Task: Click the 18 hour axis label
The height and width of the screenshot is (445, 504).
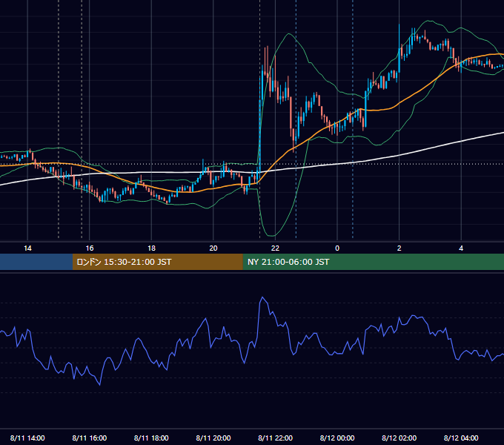Action: [151, 248]
